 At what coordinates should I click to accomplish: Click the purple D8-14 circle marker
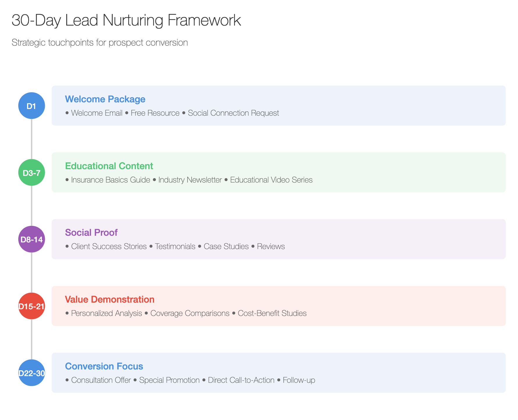pos(31,239)
